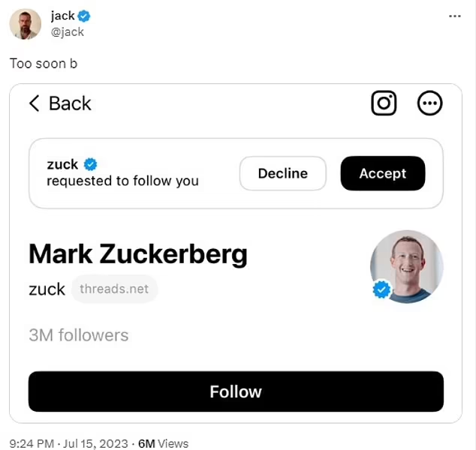Click the jack display name

tap(62, 16)
